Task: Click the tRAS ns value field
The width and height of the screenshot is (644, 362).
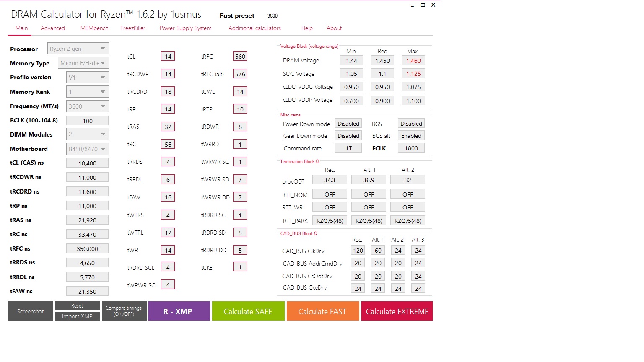Action: click(x=88, y=220)
